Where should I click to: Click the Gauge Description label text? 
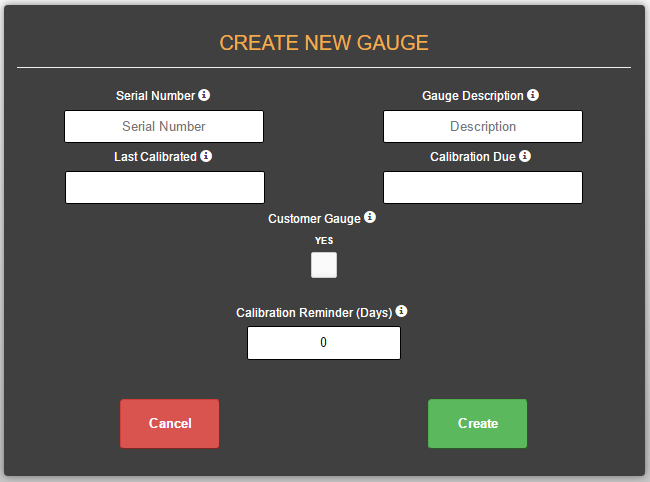[x=473, y=96]
